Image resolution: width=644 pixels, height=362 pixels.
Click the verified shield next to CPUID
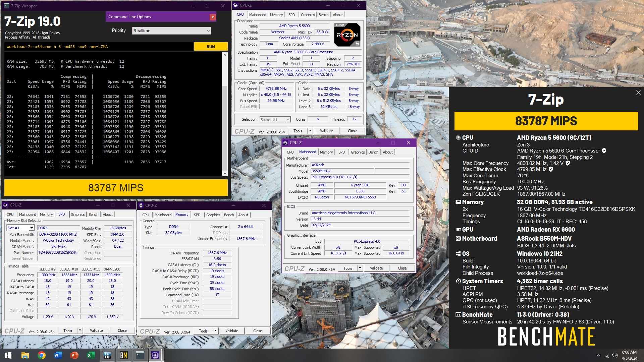(604, 151)
